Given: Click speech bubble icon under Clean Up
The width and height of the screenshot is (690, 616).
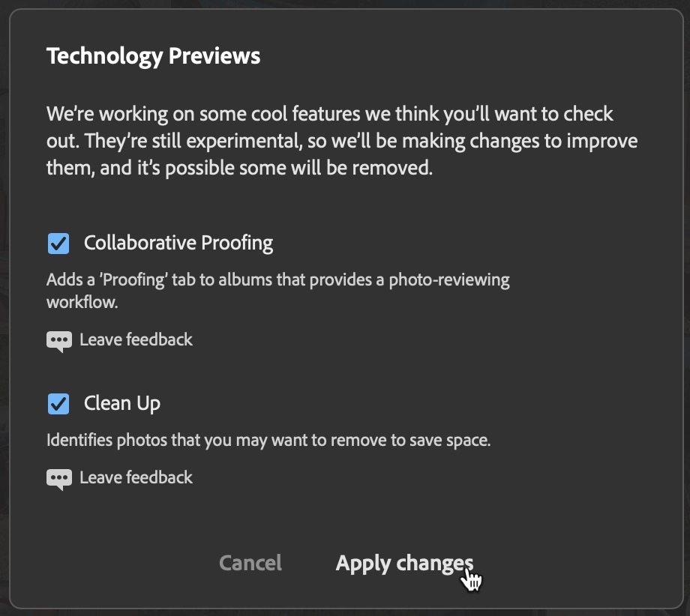Looking at the screenshot, I should (59, 480).
